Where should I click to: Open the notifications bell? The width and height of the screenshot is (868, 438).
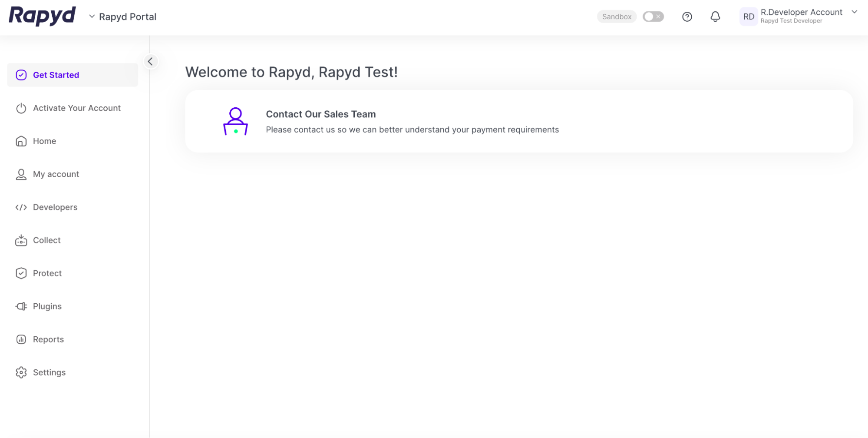pyautogui.click(x=715, y=17)
